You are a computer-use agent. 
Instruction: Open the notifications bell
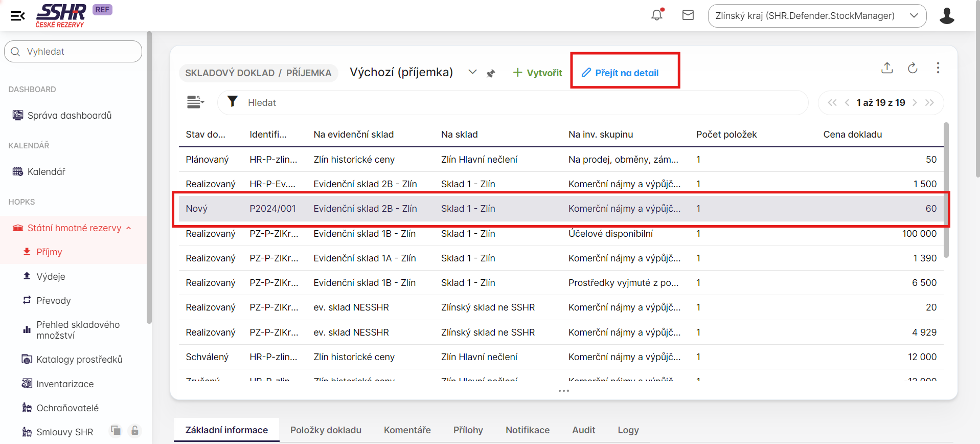[x=657, y=15]
